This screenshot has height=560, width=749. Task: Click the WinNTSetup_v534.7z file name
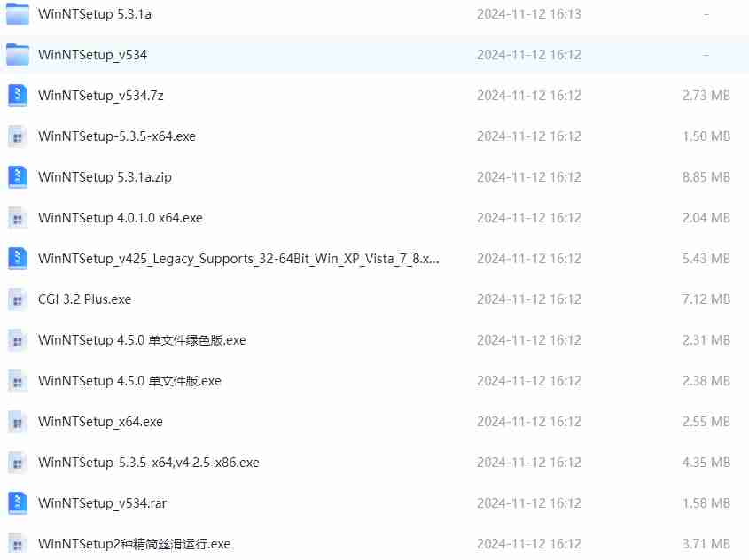click(x=101, y=96)
